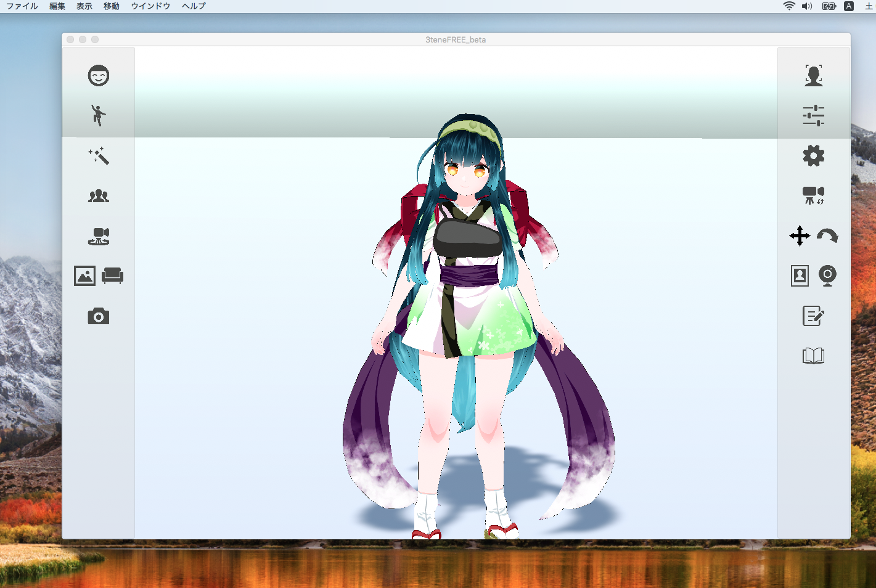Click the battery status icon
The width and height of the screenshot is (876, 588).
tap(829, 6)
